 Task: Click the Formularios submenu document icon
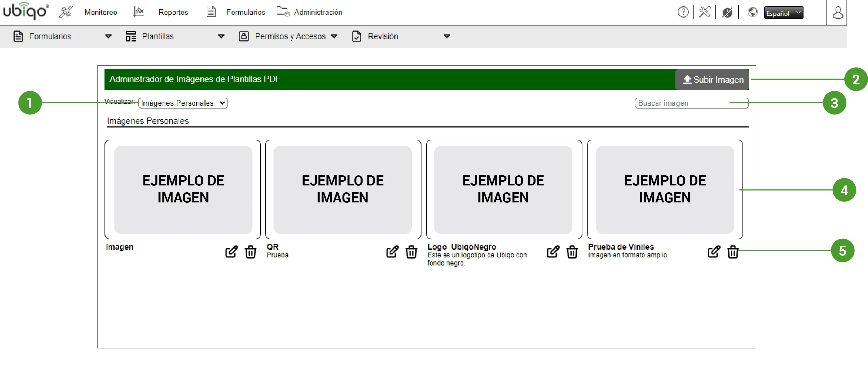point(18,36)
